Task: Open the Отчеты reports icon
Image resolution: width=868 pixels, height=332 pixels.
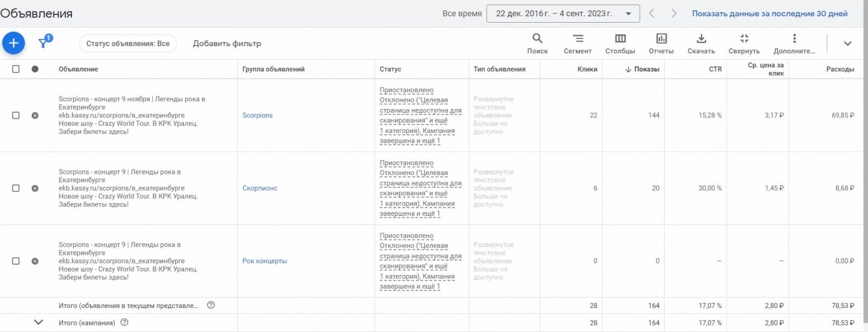Action: point(661,43)
